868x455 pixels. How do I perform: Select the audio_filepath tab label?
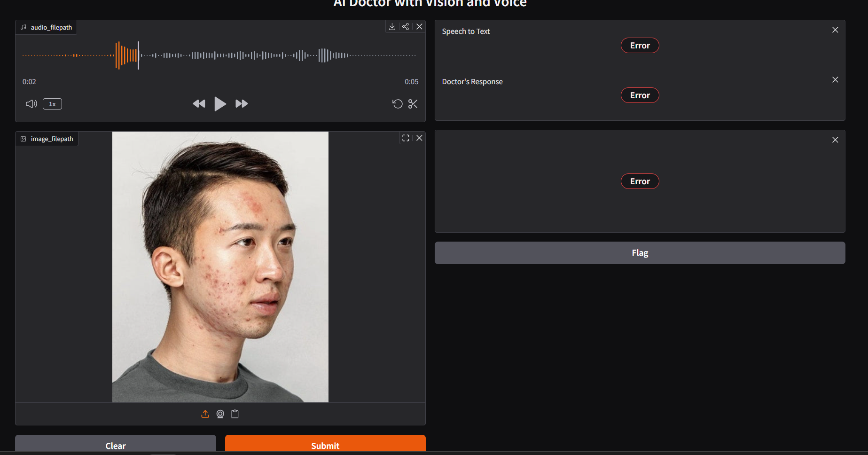tap(46, 27)
